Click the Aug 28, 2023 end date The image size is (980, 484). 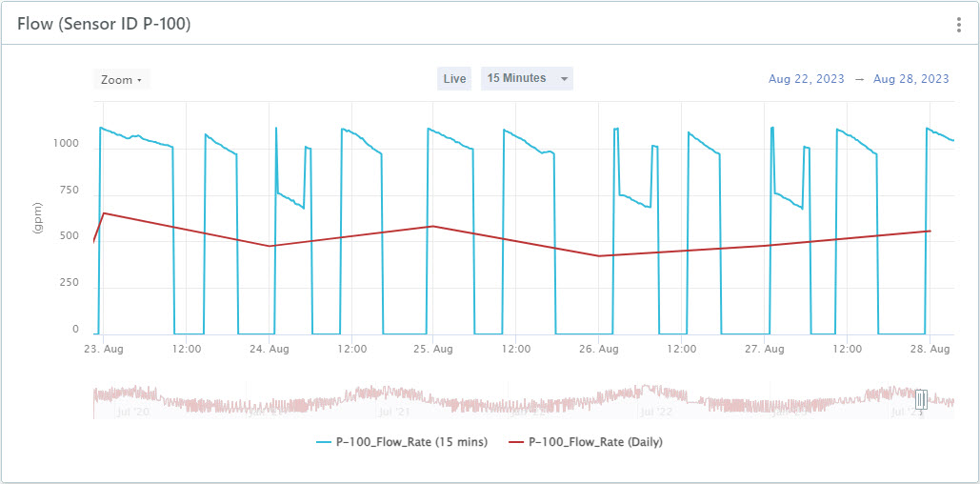(911, 79)
